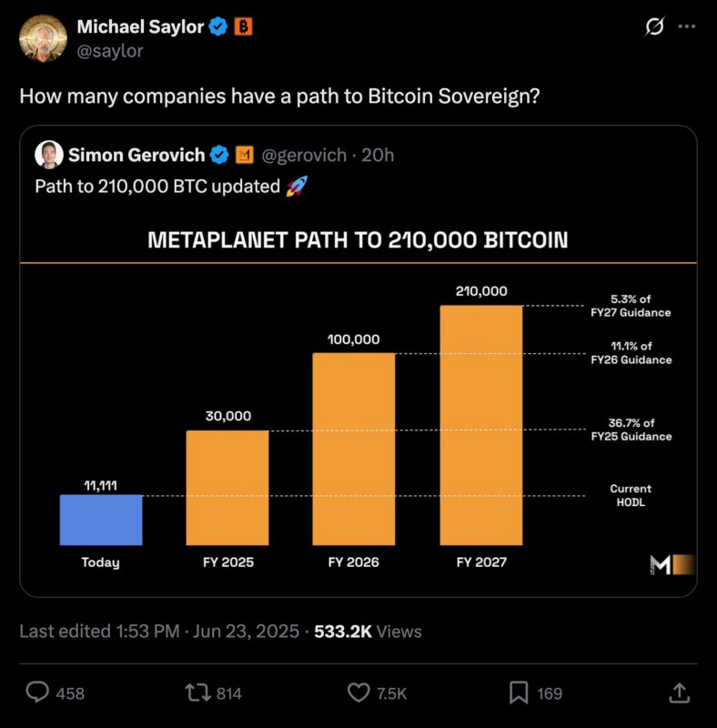The width and height of the screenshot is (717, 728).
Task: Bookmark this post
Action: click(x=519, y=693)
